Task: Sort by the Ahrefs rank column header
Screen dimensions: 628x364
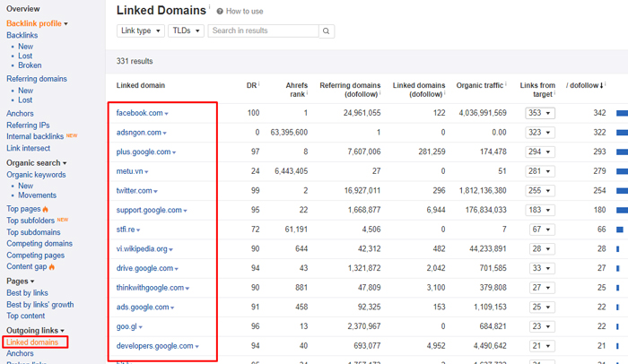Action: [296, 90]
